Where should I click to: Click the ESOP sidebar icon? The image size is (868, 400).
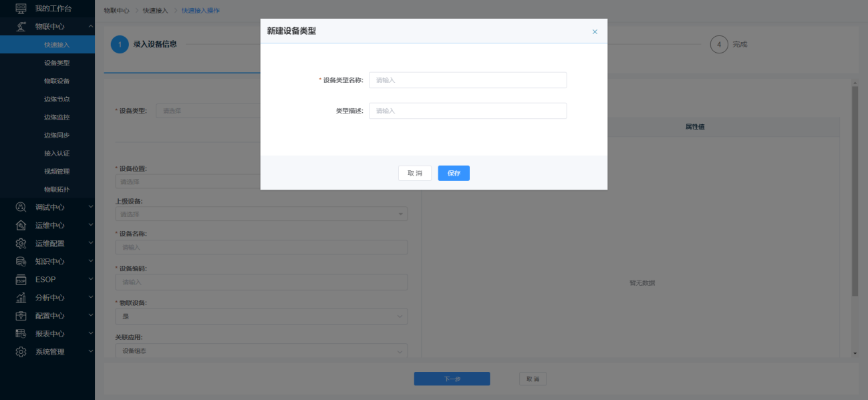(x=21, y=279)
